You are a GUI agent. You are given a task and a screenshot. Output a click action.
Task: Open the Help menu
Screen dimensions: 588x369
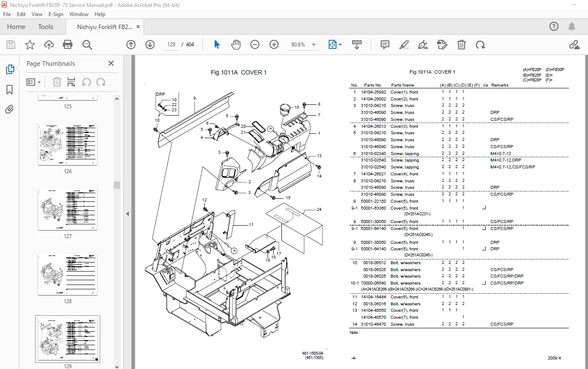pyautogui.click(x=100, y=14)
